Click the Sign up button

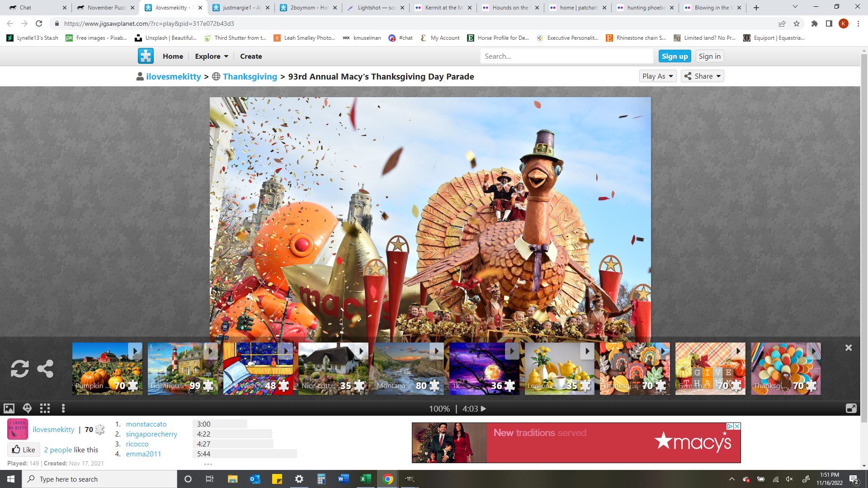pyautogui.click(x=675, y=56)
